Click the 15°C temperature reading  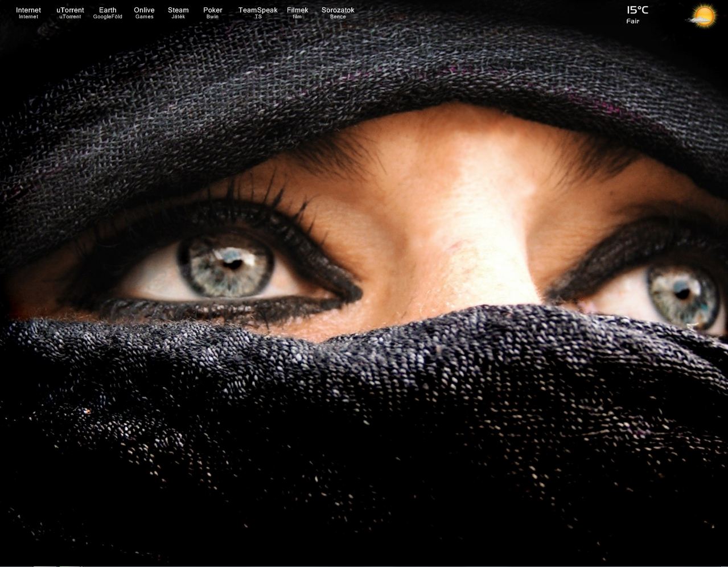pos(637,10)
